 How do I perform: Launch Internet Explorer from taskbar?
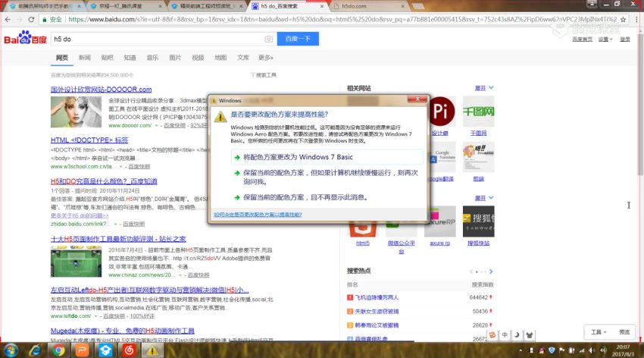coord(36,350)
